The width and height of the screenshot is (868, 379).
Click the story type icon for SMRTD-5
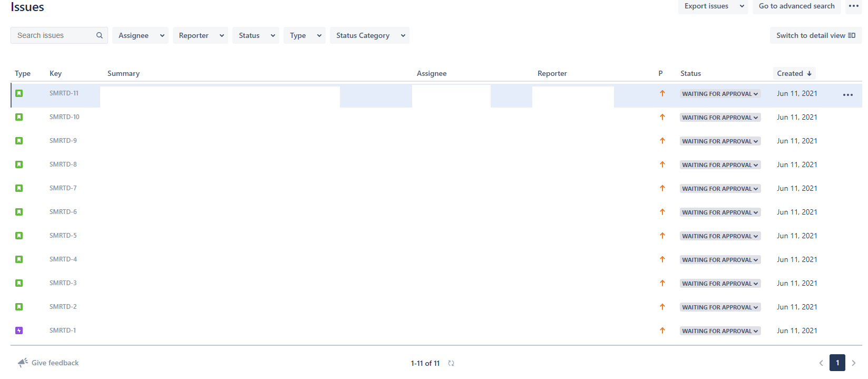pos(19,236)
